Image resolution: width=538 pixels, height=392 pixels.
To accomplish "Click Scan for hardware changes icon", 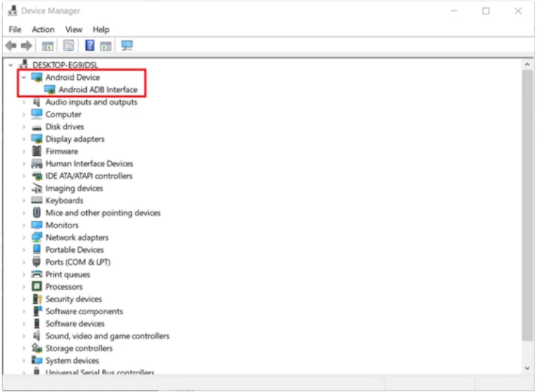I will click(127, 45).
